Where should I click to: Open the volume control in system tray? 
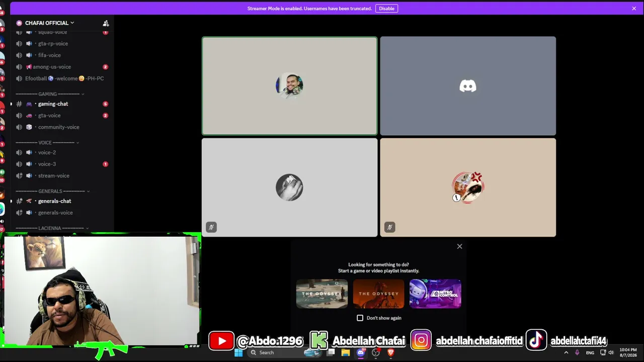tap(611, 353)
